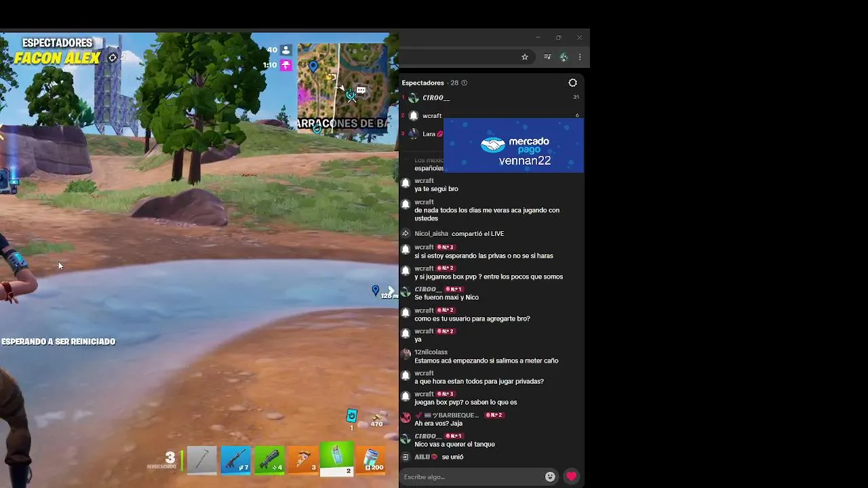The height and width of the screenshot is (488, 868).
Task: Open the chat settings gear icon
Action: [x=572, y=83]
